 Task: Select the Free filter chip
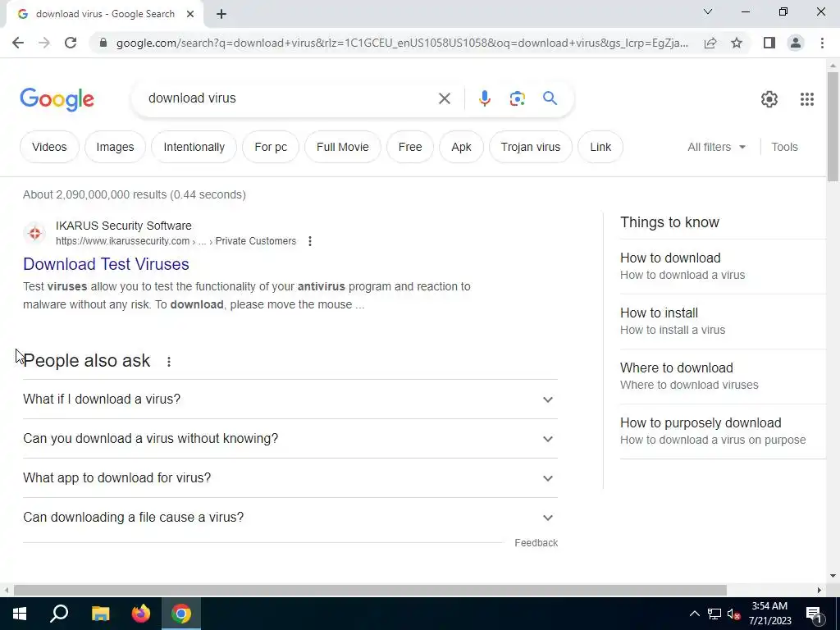410,147
